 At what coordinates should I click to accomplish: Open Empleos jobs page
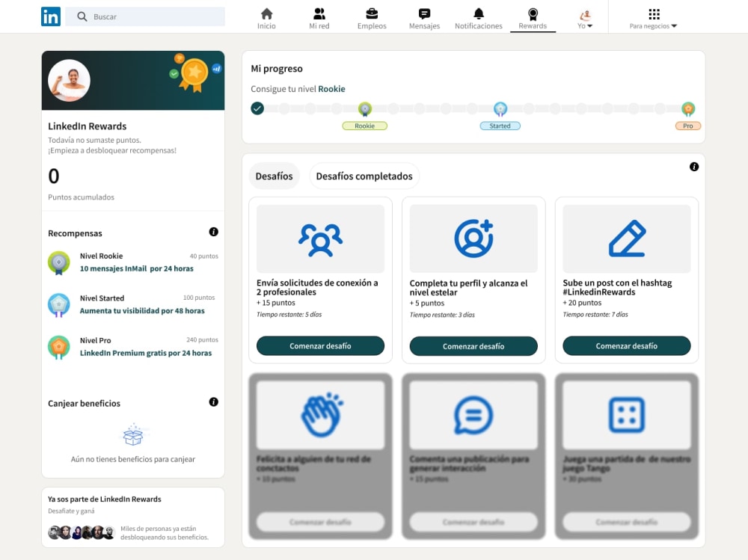[x=372, y=19]
